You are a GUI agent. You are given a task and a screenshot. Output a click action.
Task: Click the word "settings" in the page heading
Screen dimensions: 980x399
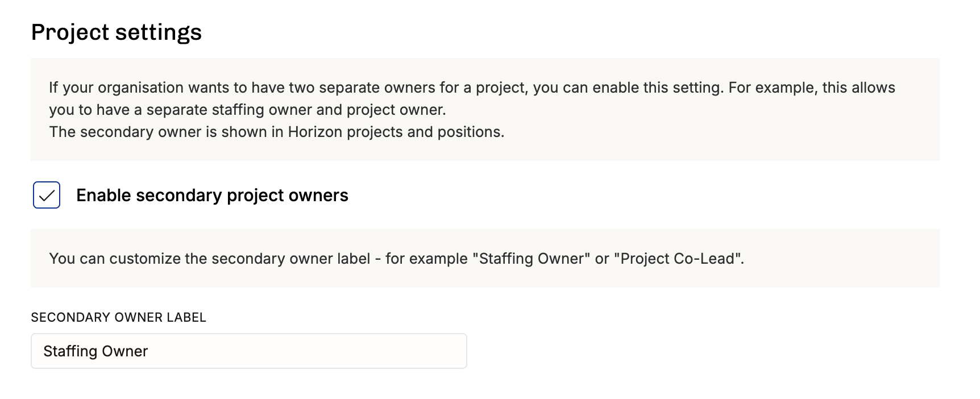pyautogui.click(x=159, y=32)
